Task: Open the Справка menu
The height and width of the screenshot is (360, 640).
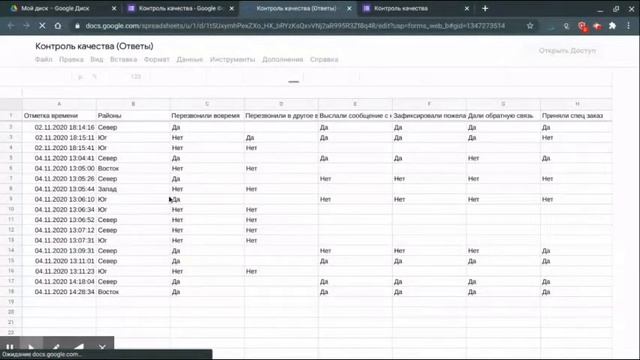Action: (x=324, y=60)
